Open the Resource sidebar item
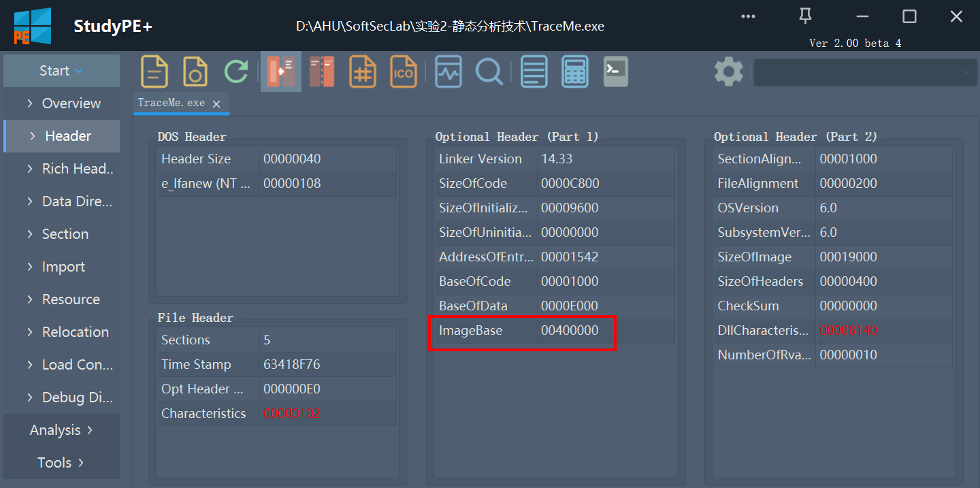 [61, 299]
